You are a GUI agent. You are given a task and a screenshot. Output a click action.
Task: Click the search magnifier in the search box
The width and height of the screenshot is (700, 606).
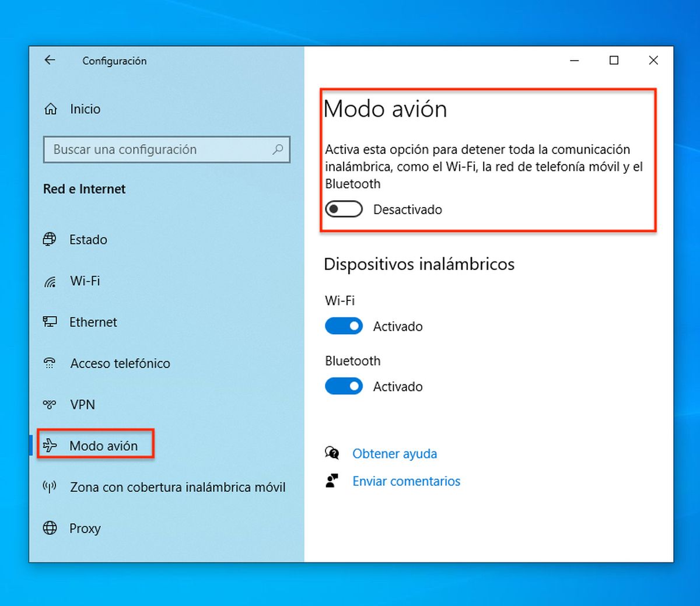tap(277, 150)
